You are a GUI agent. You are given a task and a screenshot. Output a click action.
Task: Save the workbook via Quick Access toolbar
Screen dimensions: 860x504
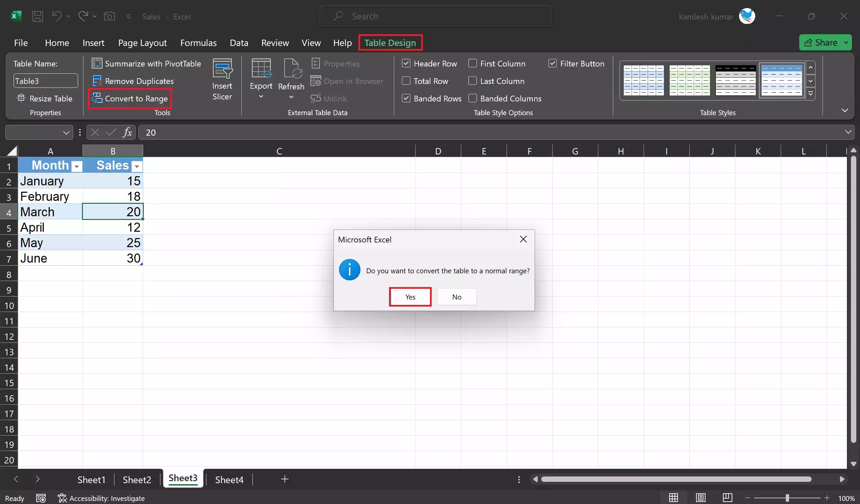click(x=38, y=16)
